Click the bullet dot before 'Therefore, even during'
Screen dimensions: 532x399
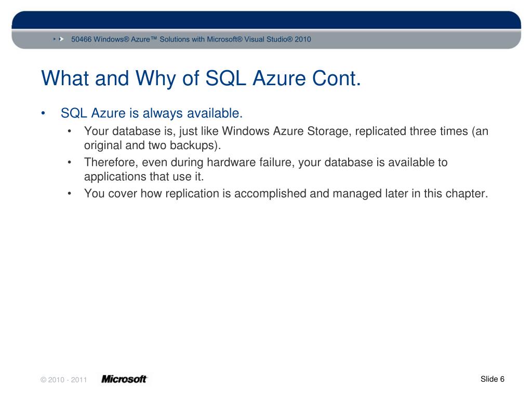pos(70,163)
